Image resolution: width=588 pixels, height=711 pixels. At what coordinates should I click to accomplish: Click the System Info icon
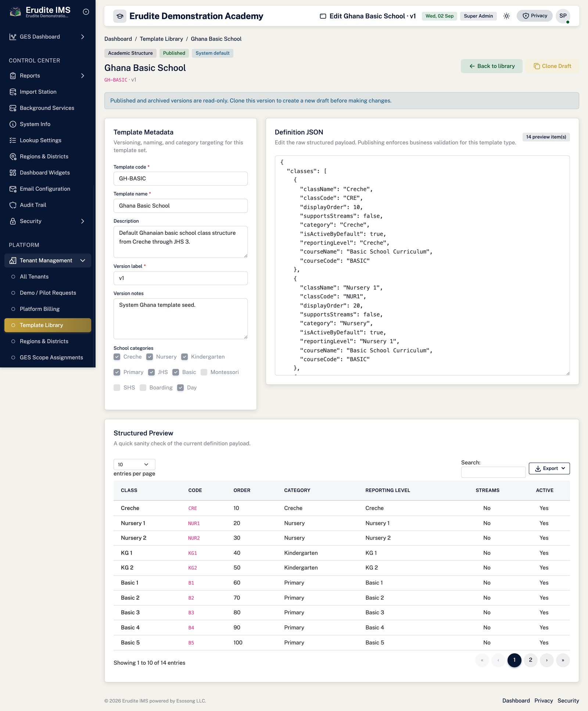click(13, 124)
